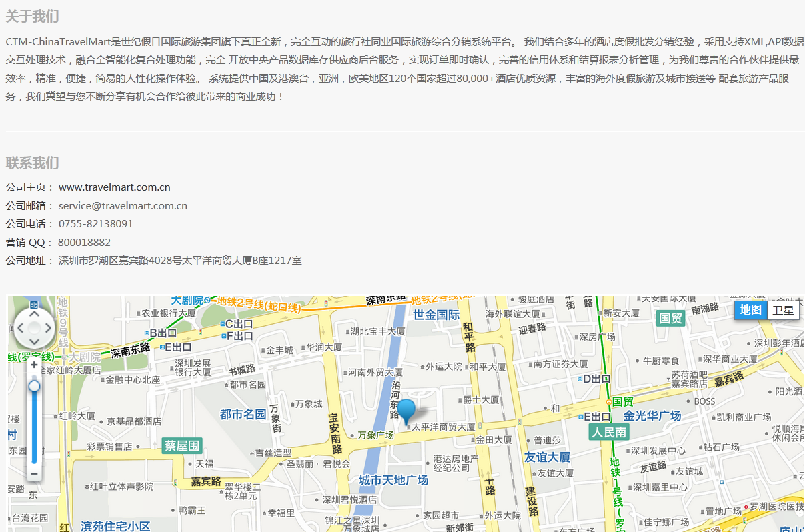Click the blue location pin marker
This screenshot has height=532, width=805.
point(406,409)
